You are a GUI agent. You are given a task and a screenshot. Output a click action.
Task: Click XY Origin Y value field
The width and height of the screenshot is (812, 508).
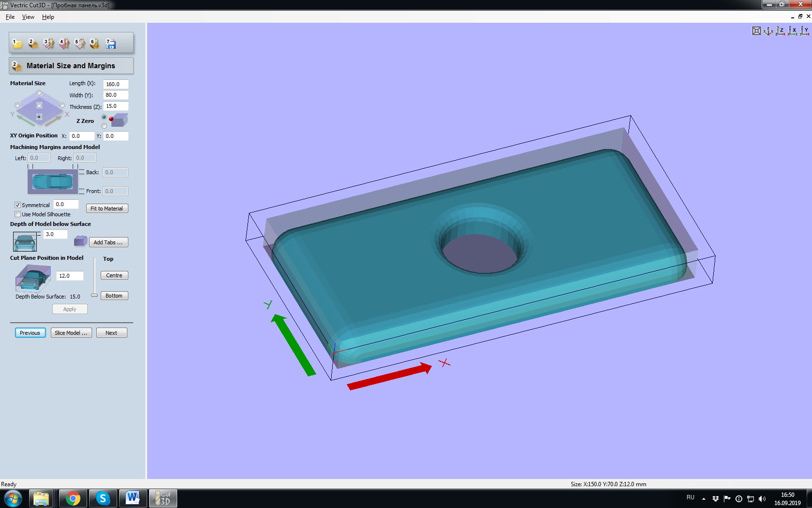tap(116, 136)
